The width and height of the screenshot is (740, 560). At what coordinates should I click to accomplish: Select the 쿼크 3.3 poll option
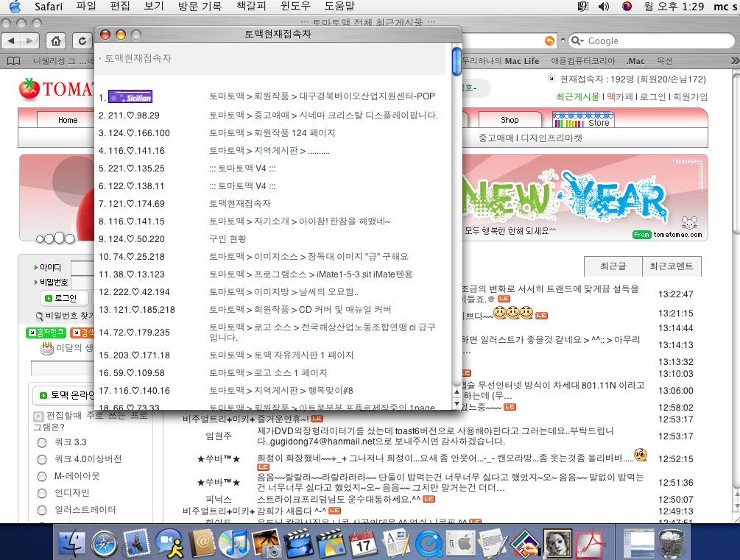[x=42, y=442]
